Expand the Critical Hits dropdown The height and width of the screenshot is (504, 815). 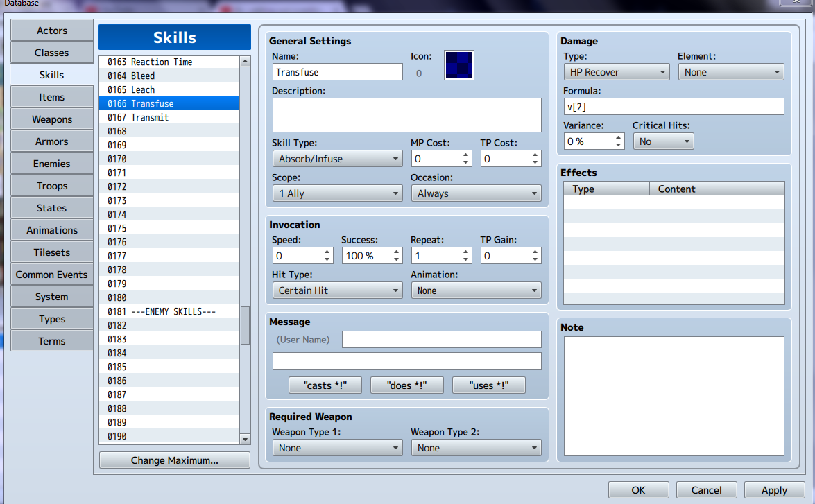(663, 141)
